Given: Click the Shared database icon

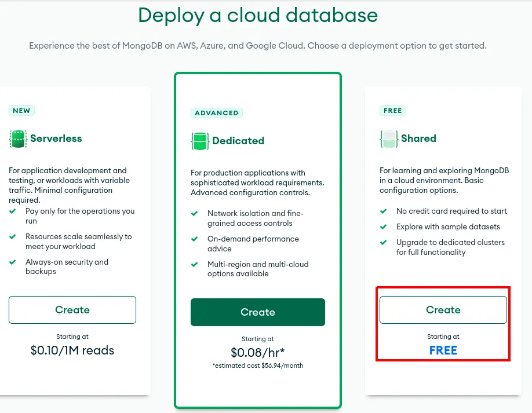Looking at the screenshot, I should (389, 138).
